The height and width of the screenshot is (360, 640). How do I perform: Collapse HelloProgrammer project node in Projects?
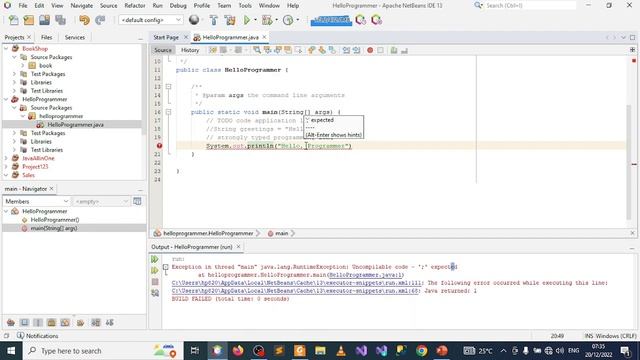pyautogui.click(x=6, y=99)
